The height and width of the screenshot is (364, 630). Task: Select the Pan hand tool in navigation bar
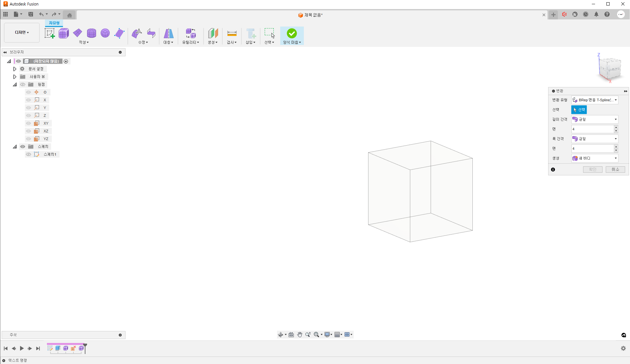click(x=300, y=335)
